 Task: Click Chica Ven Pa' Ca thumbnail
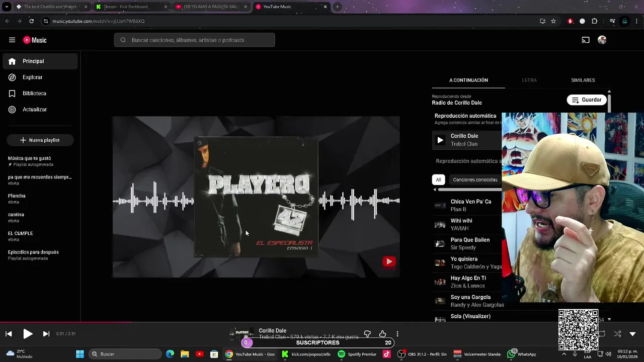tap(440, 206)
